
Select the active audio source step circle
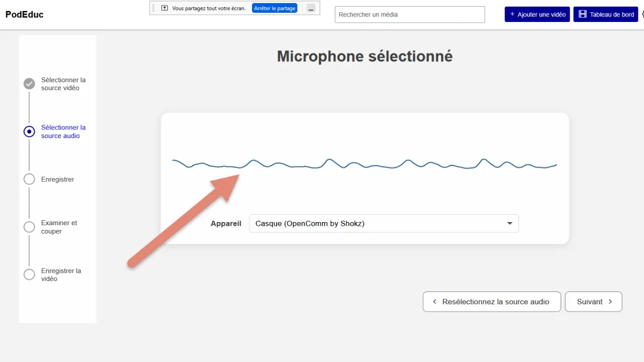coord(29,132)
